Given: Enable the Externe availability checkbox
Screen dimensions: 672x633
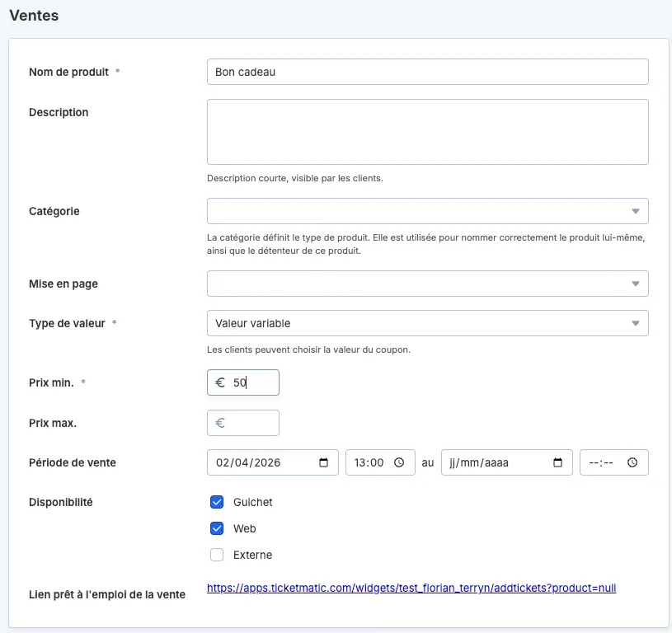Looking at the screenshot, I should [x=217, y=555].
